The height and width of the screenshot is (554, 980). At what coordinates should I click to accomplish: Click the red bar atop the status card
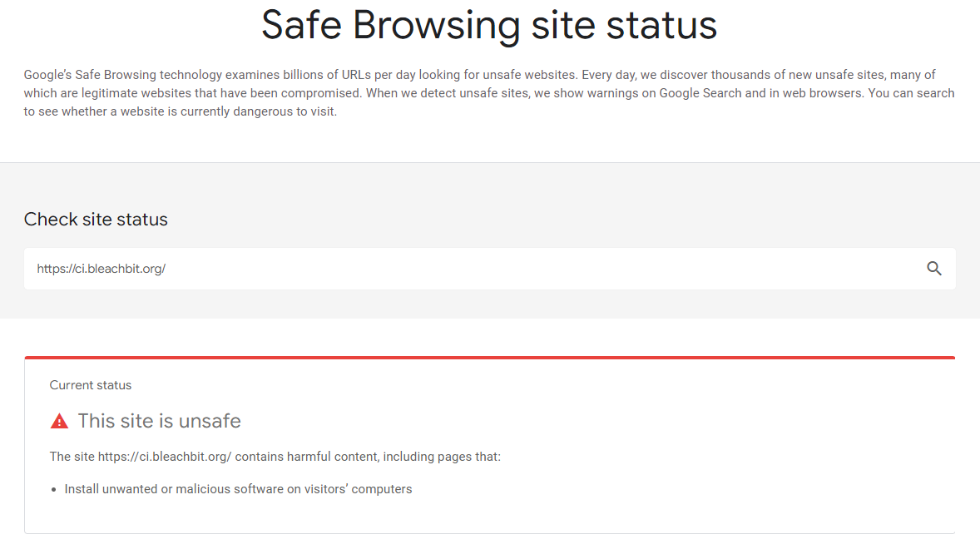489,358
